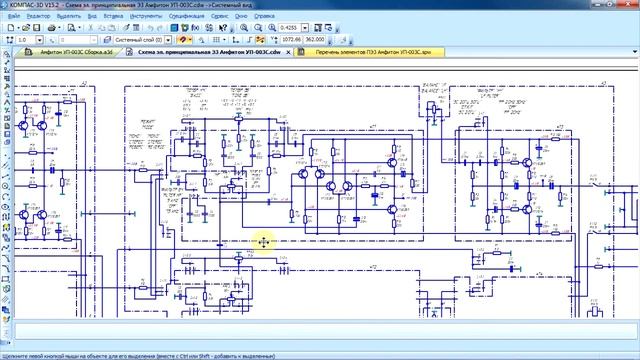Print the document
Image resolution: width=640 pixels, height=360 pixels.
pyautogui.click(x=51, y=28)
